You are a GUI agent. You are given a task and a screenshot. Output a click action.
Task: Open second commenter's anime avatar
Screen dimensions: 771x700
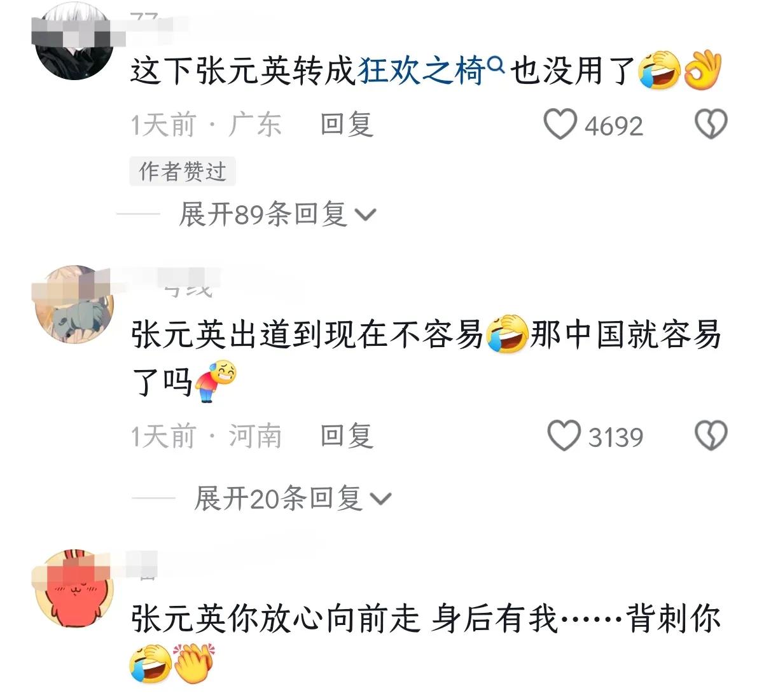pyautogui.click(x=74, y=304)
